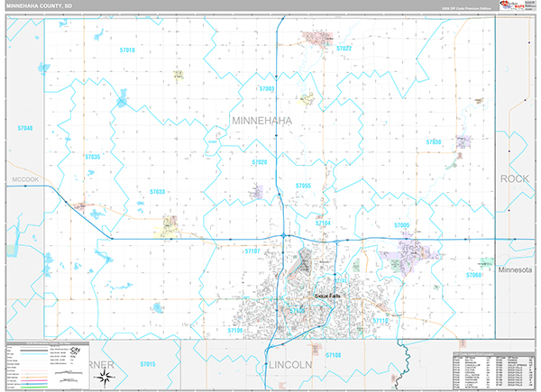Viewport: 541px width, 392px height.
Task: Select ZIP code label 57033
Action: (x=157, y=192)
